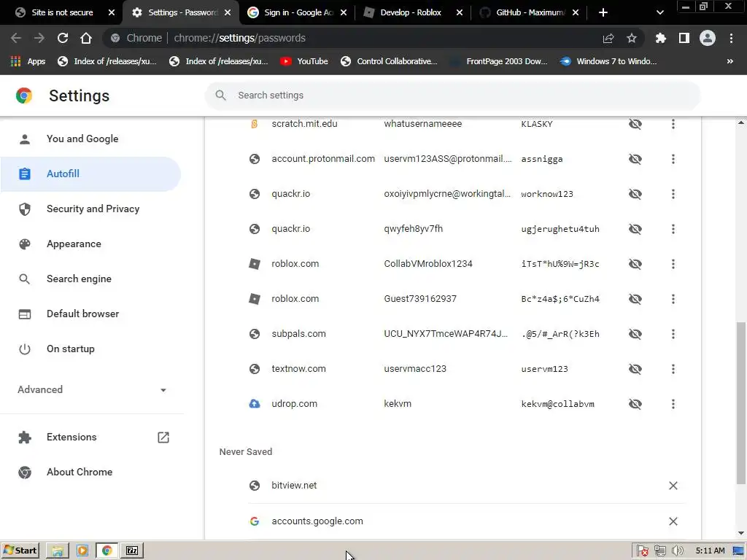The height and width of the screenshot is (560, 747).
Task: Go back to previous page
Action: point(16,38)
